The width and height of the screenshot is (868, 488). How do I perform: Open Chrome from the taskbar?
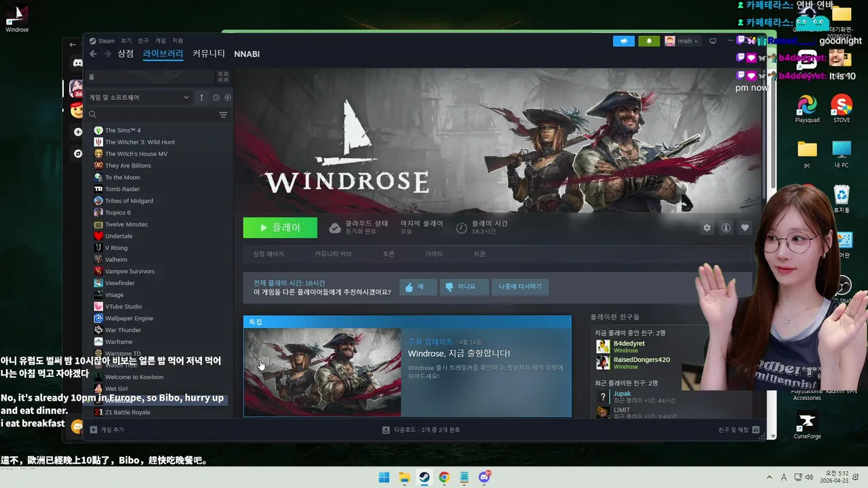click(x=444, y=477)
